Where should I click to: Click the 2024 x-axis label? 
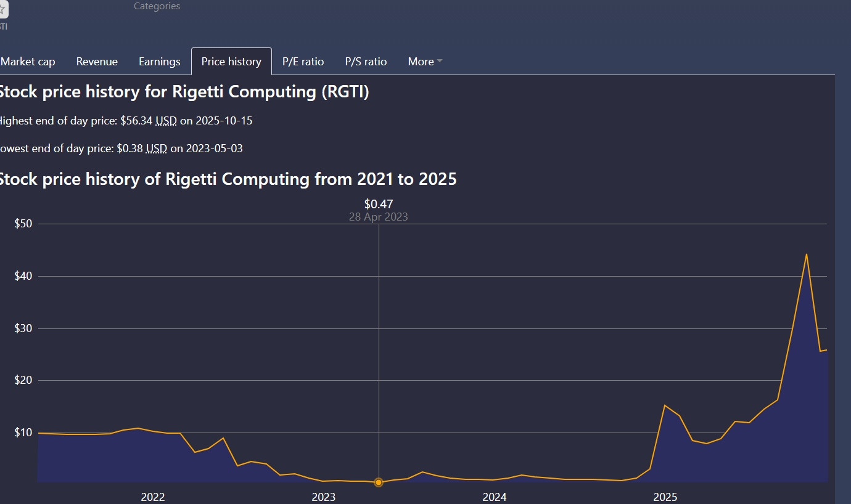495,497
